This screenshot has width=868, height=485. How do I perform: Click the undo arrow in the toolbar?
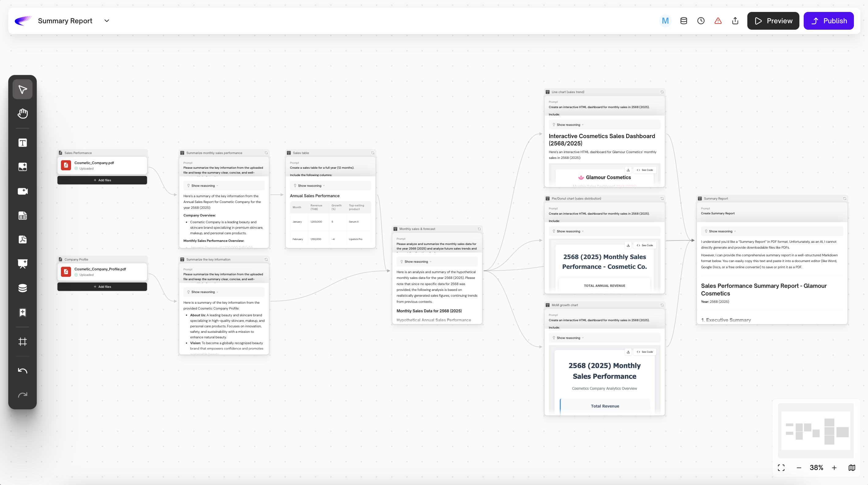[23, 370]
